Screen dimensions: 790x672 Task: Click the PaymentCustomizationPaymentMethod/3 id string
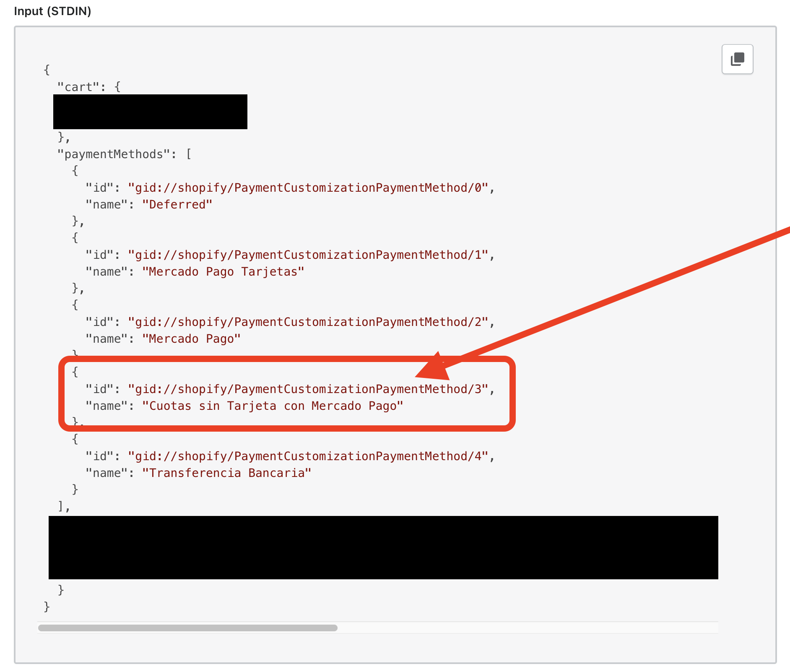[308, 389]
